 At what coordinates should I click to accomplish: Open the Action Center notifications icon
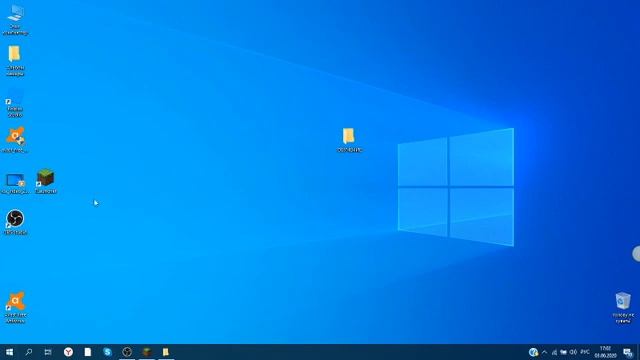[x=628, y=352]
